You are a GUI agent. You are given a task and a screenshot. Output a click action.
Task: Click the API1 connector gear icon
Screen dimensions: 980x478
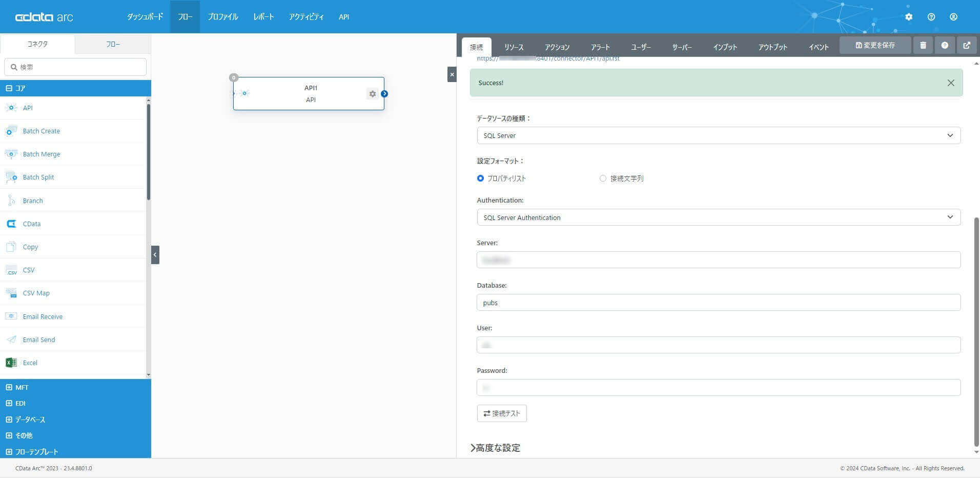point(373,94)
